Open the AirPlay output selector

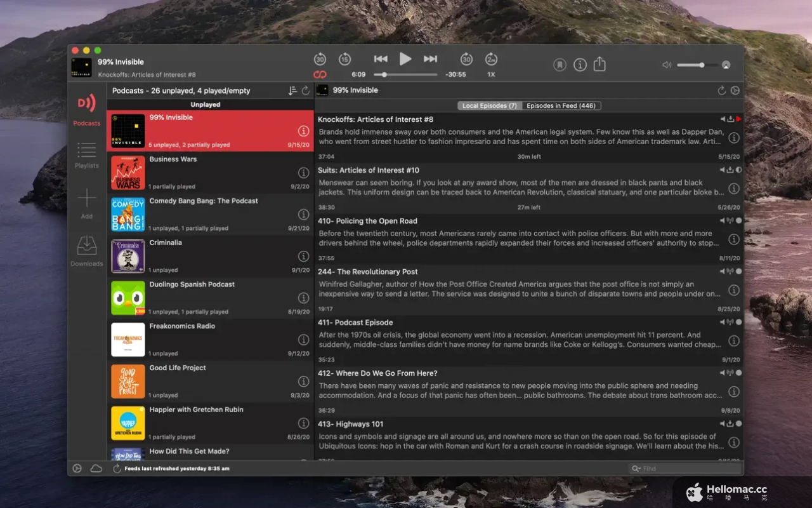726,65
